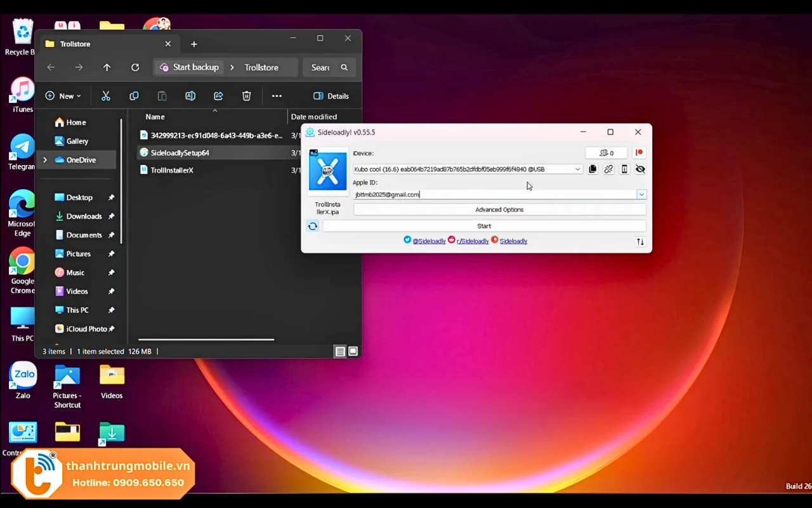Open the New menu in File Explorer
The height and width of the screenshot is (508, 812).
[63, 96]
